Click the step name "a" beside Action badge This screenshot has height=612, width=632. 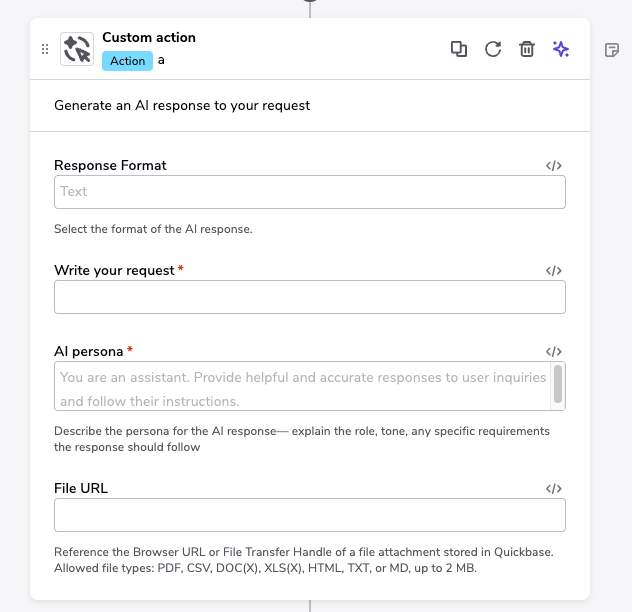coord(162,61)
